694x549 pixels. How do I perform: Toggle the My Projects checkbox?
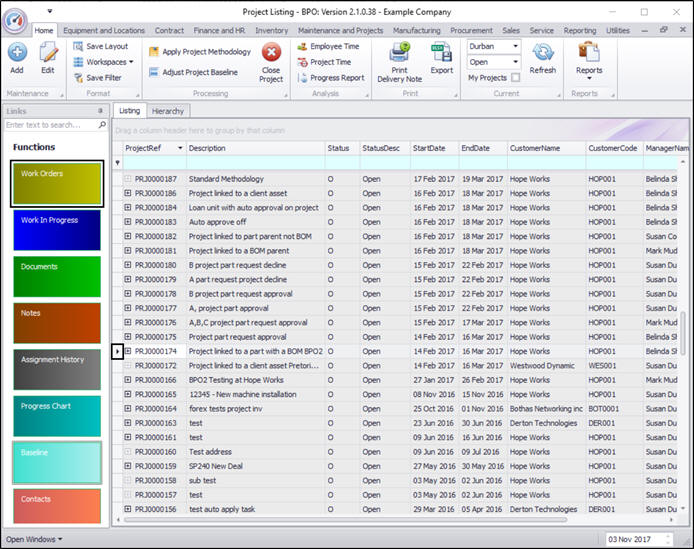(516, 77)
